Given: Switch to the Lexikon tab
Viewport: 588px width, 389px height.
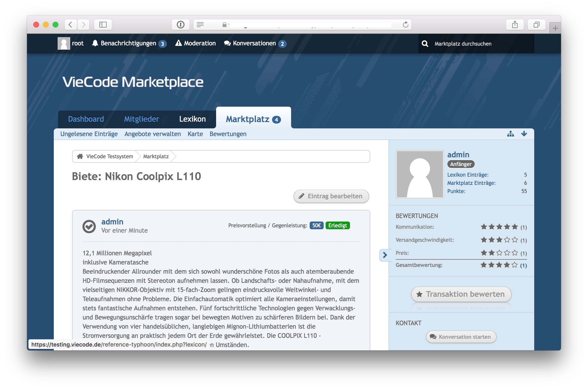Looking at the screenshot, I should [x=192, y=119].
